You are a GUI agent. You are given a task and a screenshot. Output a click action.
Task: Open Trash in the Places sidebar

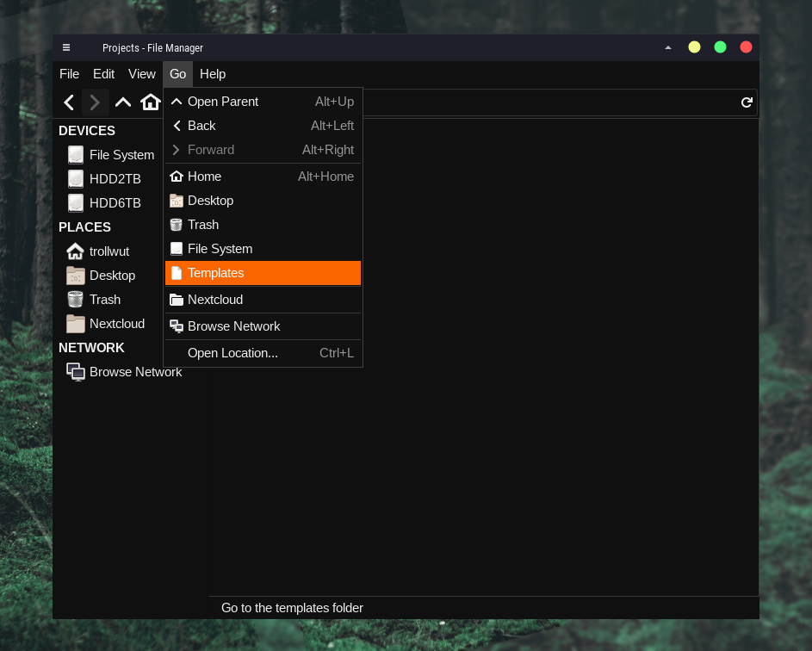pos(104,300)
